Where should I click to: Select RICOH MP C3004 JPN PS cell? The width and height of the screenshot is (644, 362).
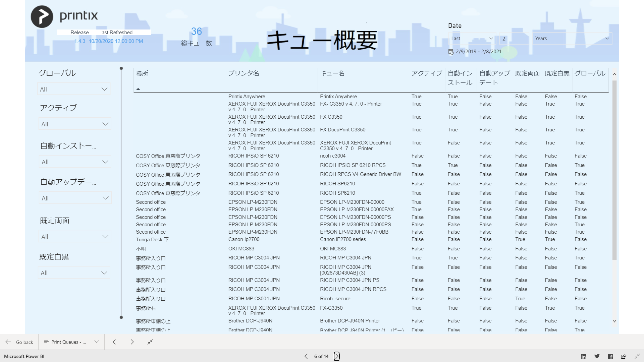(350, 280)
